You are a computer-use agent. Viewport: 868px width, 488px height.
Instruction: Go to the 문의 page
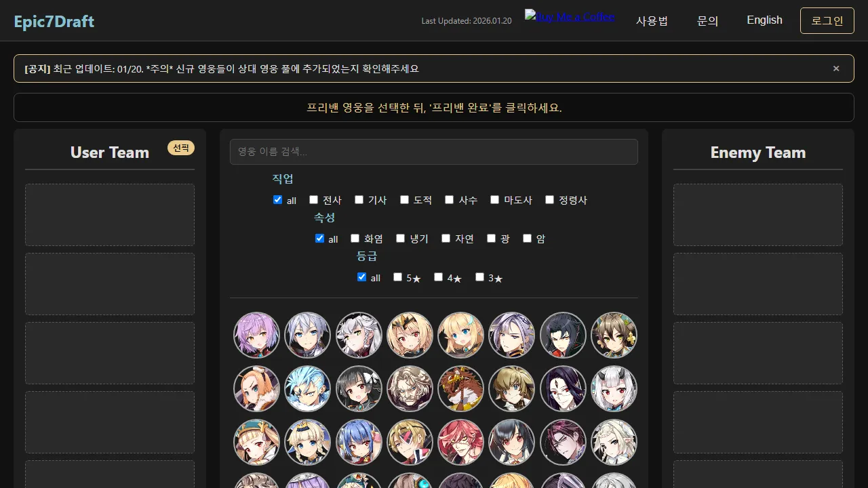click(707, 20)
